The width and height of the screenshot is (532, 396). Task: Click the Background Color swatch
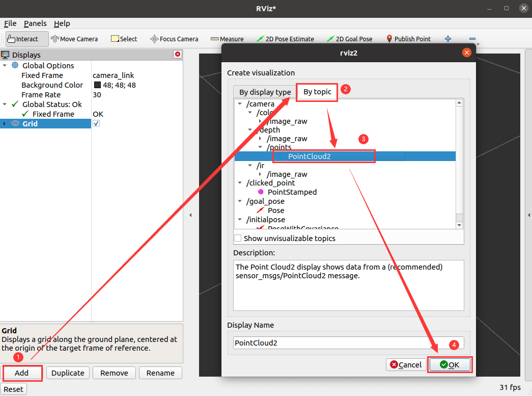click(x=97, y=85)
